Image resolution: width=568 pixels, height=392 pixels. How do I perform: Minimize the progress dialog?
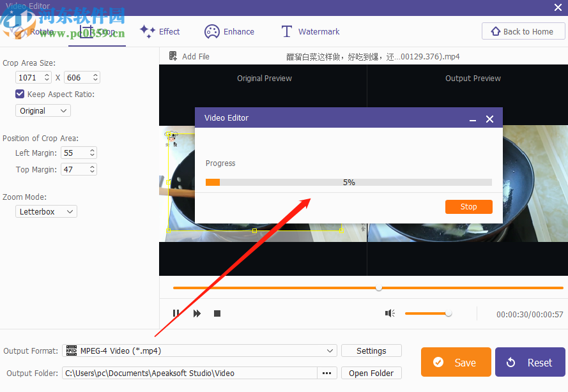(473, 119)
